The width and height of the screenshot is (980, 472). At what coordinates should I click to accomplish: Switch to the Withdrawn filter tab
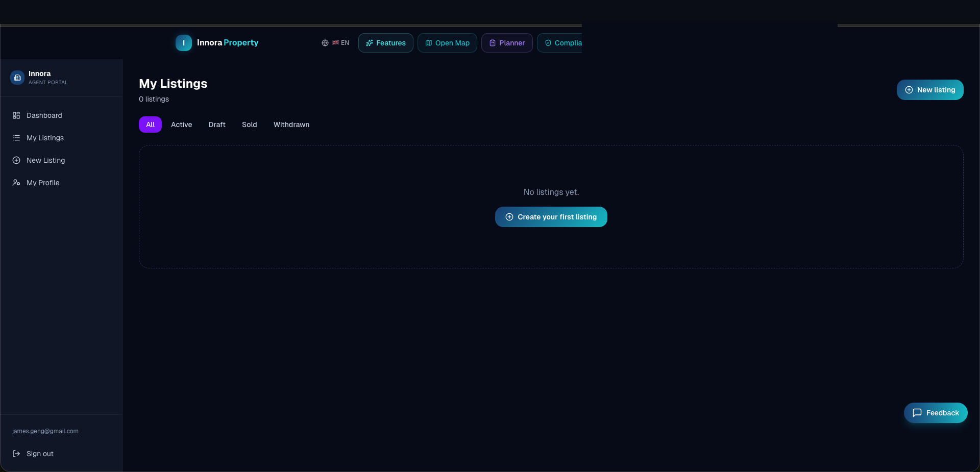291,125
